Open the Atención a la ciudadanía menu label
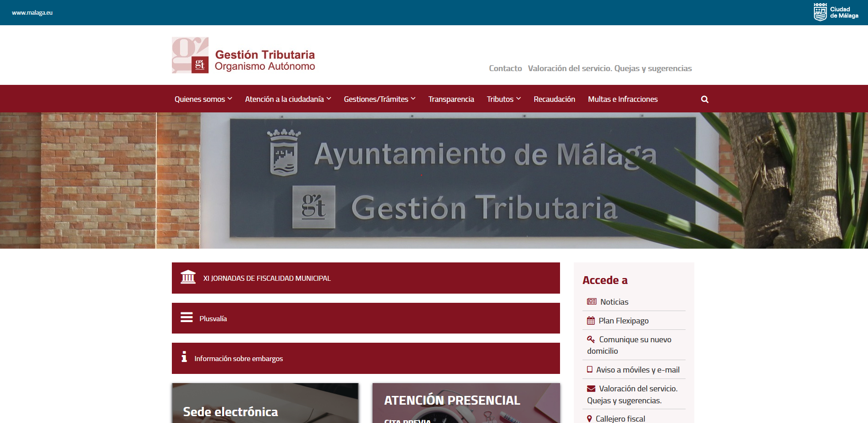868x423 pixels. coord(284,99)
